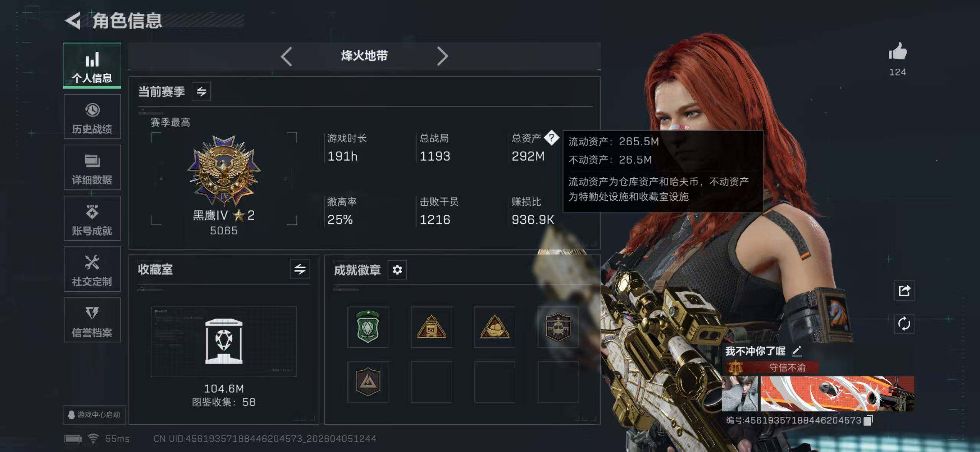This screenshot has width=980, height=452.
Task: Toggle the 收藏室 swap view button
Action: pos(300,269)
